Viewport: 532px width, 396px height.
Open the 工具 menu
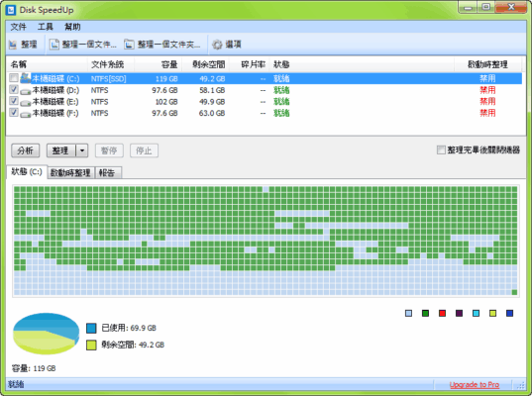tap(46, 27)
